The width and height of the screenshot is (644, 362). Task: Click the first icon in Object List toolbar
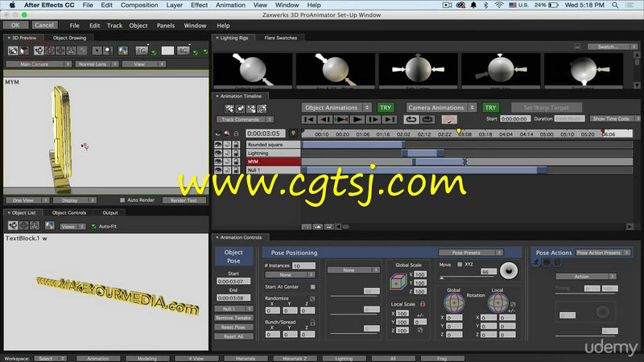click(13, 226)
